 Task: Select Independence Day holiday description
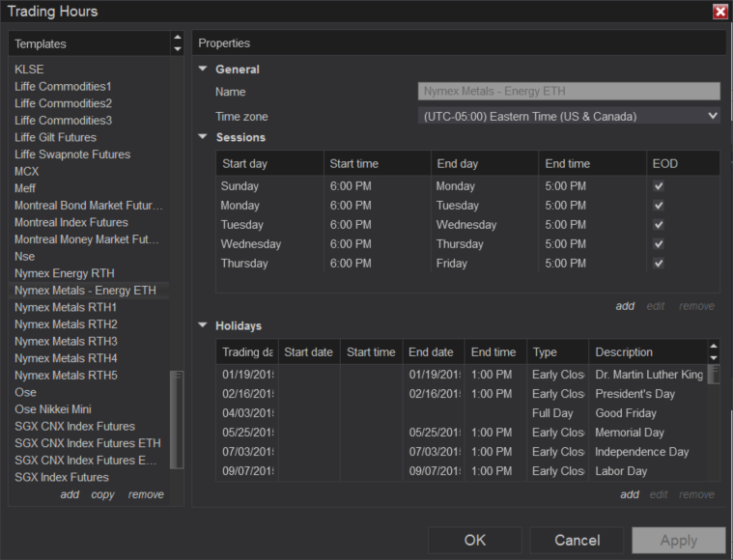tap(642, 452)
